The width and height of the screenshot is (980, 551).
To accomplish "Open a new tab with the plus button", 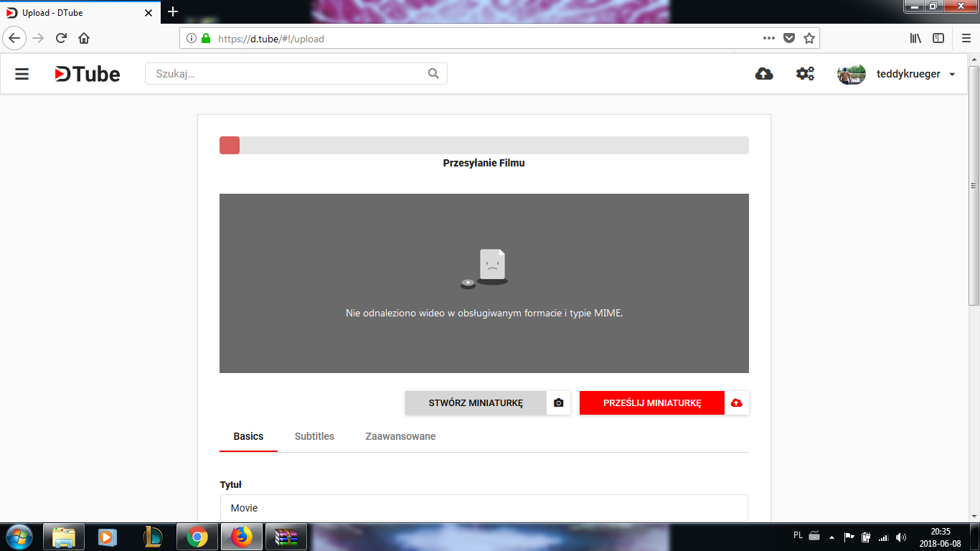I will pos(173,12).
